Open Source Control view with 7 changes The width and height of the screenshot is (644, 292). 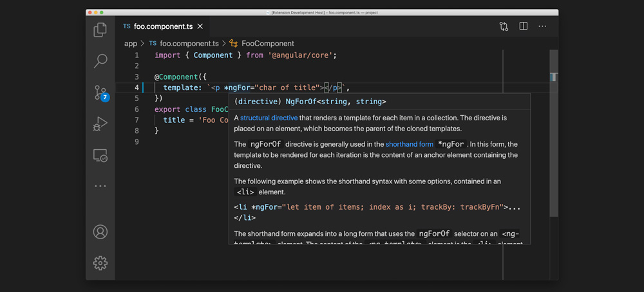(x=101, y=93)
